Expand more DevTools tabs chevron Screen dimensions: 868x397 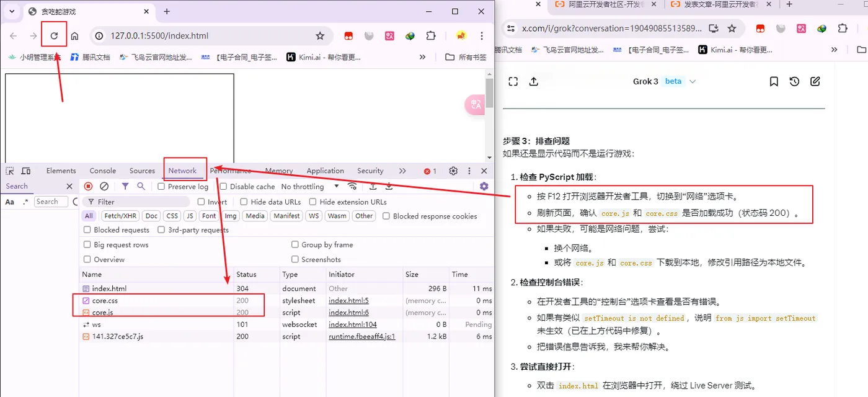(x=402, y=171)
